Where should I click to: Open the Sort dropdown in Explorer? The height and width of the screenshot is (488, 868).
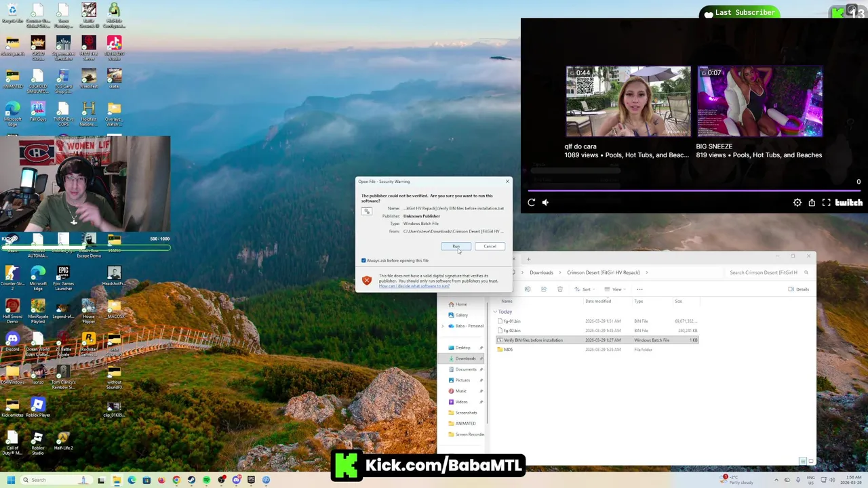584,289
